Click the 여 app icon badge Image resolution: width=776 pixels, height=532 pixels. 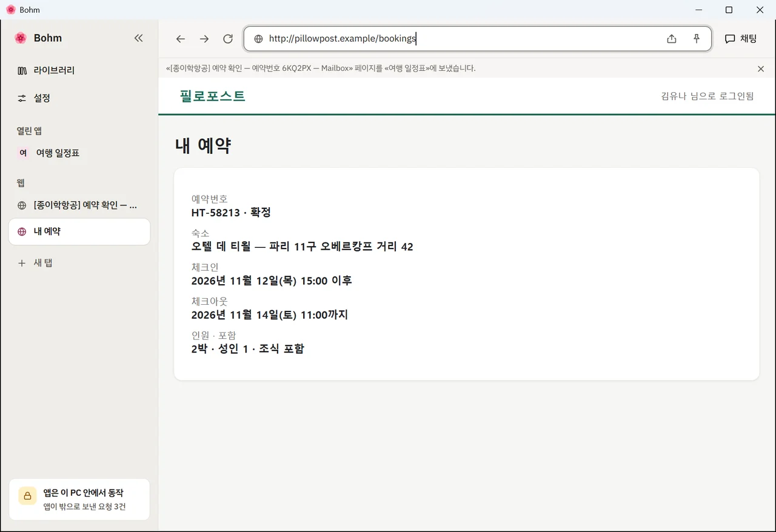pyautogui.click(x=23, y=153)
